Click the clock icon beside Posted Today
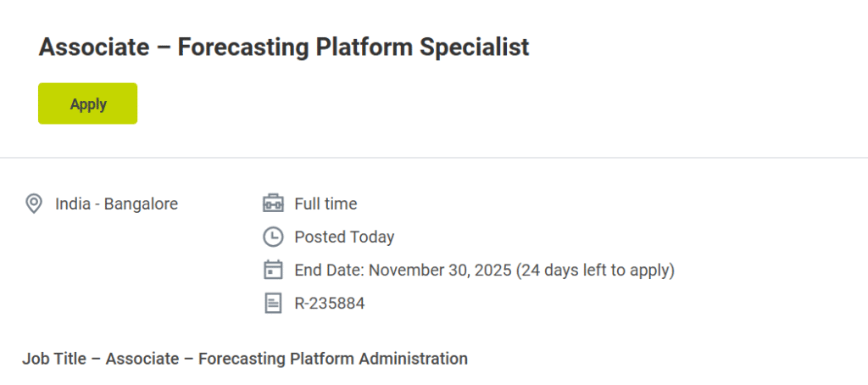The image size is (868, 385). [x=273, y=237]
